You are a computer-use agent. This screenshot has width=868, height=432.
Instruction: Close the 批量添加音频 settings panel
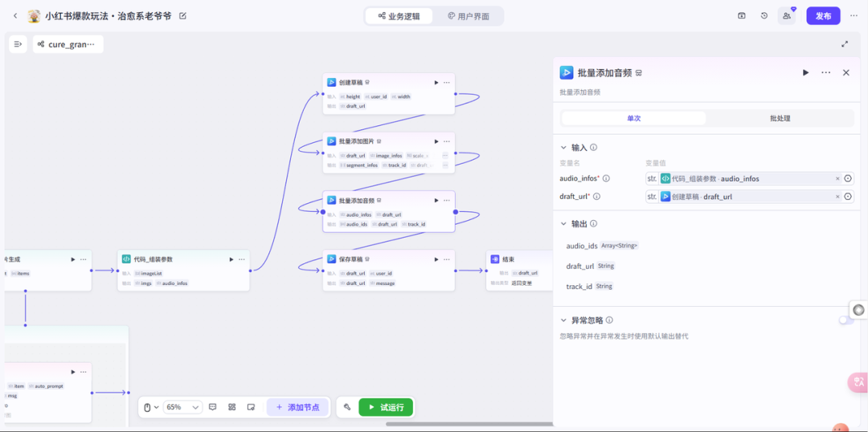[845, 72]
